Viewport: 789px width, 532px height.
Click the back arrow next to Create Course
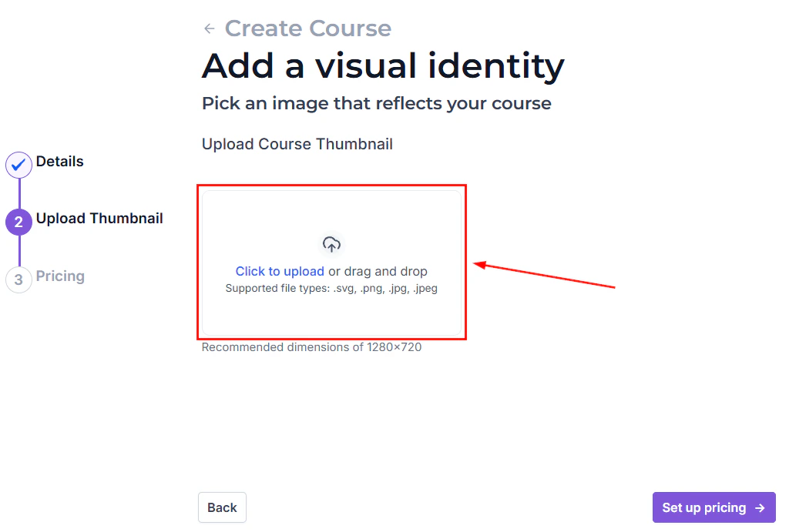coord(207,28)
